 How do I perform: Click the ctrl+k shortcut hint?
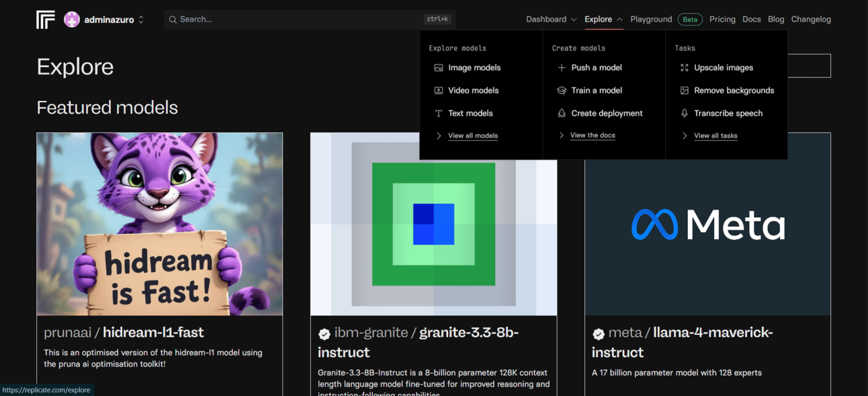coord(437,19)
